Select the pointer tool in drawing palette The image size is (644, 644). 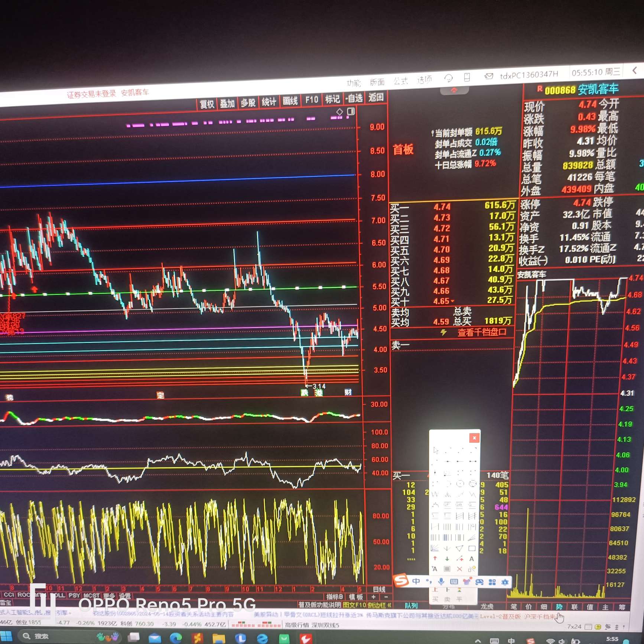coord(436,451)
